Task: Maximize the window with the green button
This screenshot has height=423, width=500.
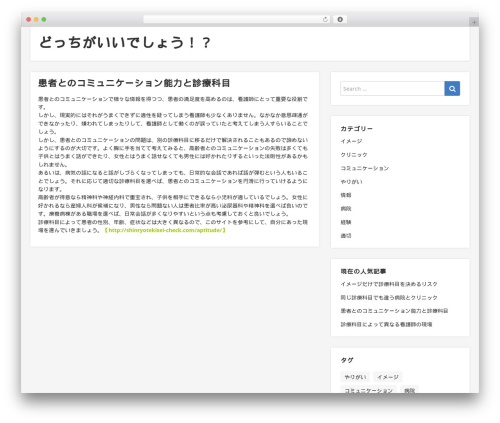Action: [44, 20]
